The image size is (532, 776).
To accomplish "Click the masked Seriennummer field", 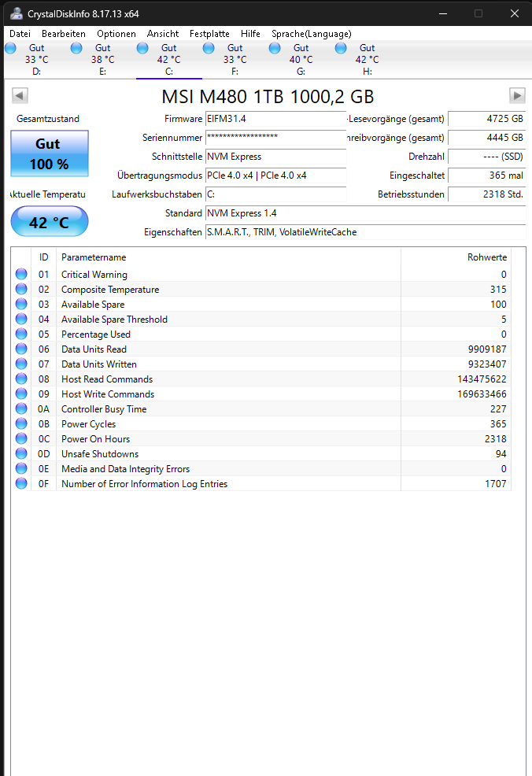I will 275,138.
